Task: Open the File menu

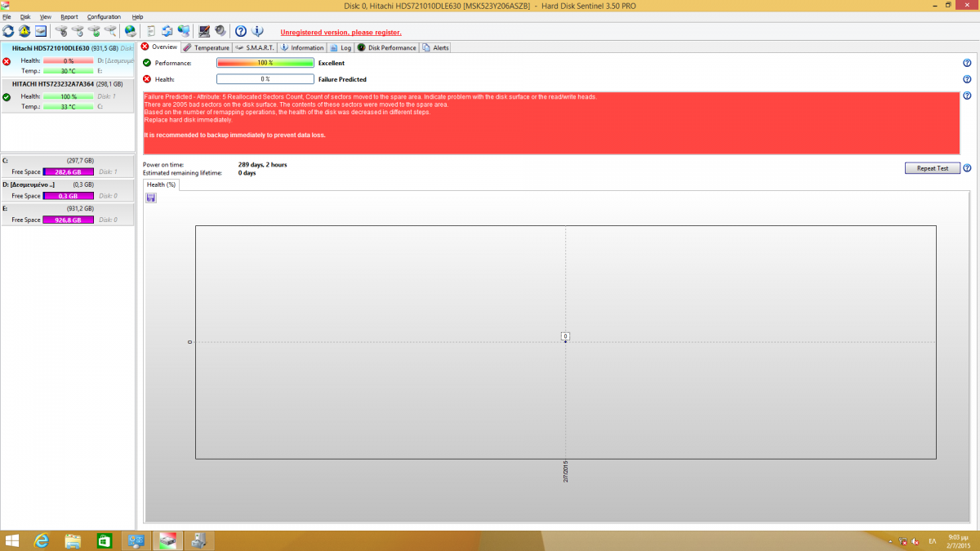Action: coord(7,16)
